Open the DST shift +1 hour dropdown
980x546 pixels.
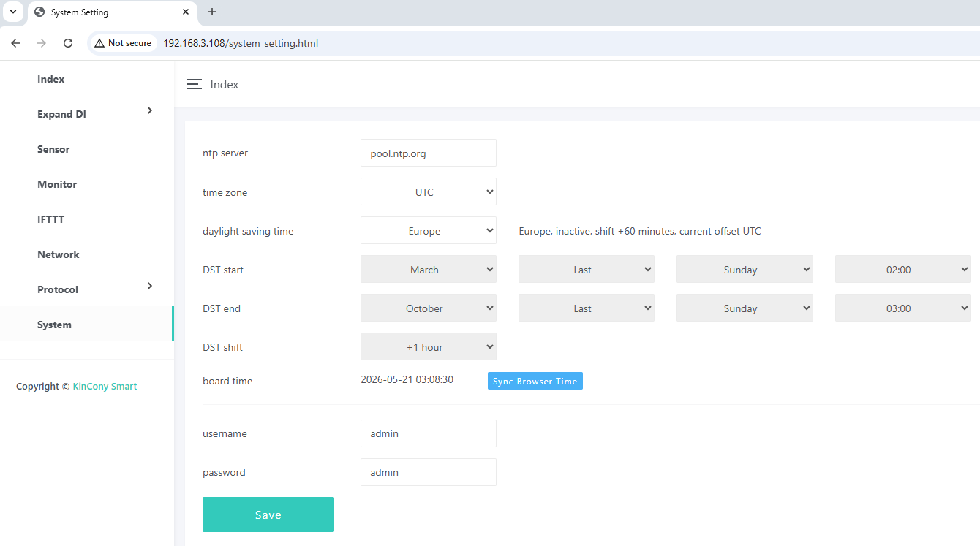tap(429, 346)
